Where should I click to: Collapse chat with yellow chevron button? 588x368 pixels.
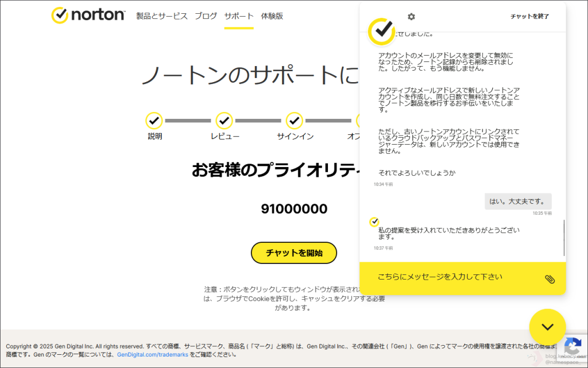(x=547, y=327)
